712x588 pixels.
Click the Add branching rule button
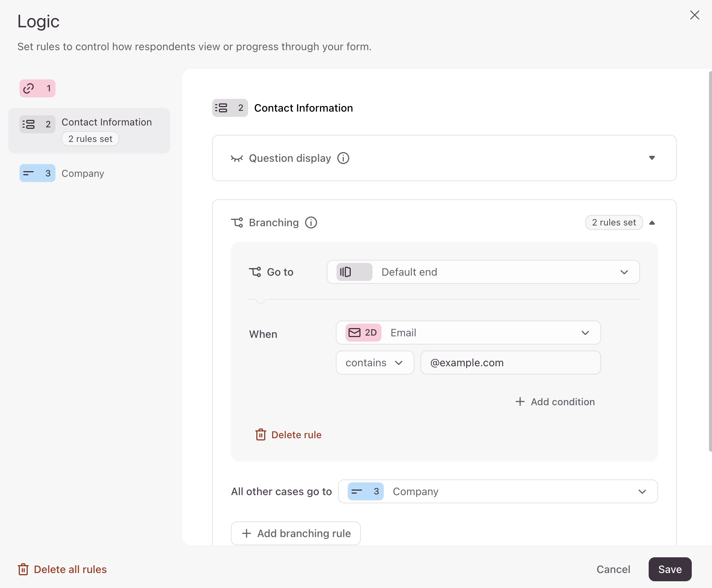(296, 533)
